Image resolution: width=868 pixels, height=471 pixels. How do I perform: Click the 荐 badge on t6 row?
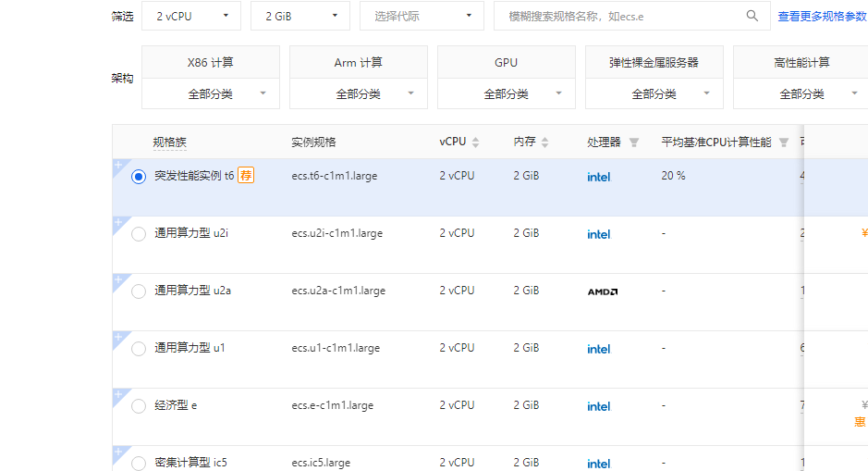click(x=246, y=175)
